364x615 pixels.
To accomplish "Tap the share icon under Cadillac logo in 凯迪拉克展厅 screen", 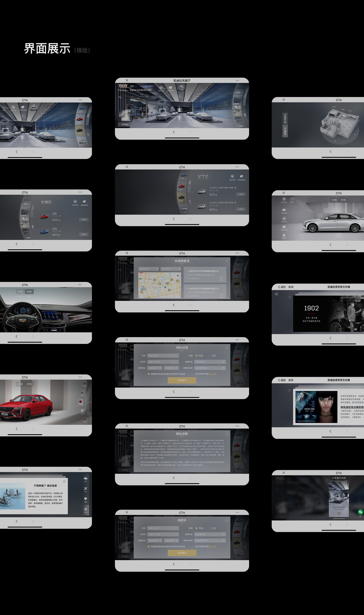I will click(120, 97).
